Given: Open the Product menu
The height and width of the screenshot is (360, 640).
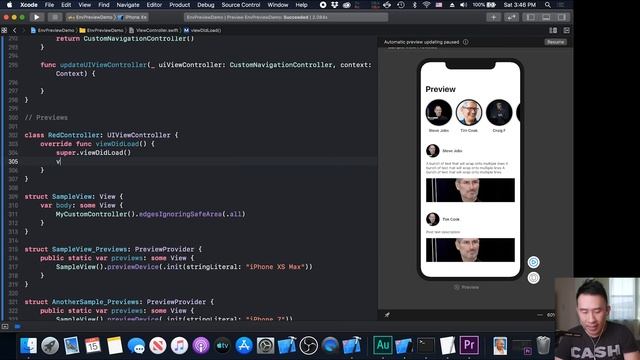Looking at the screenshot, I should (x=180, y=5).
